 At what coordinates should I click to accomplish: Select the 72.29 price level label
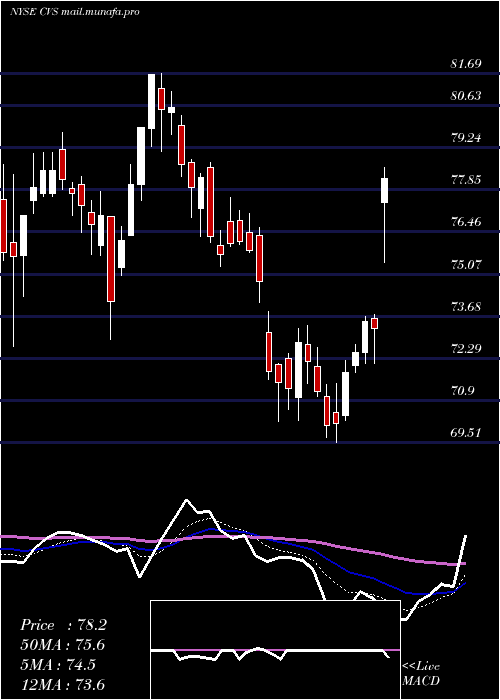466,348
